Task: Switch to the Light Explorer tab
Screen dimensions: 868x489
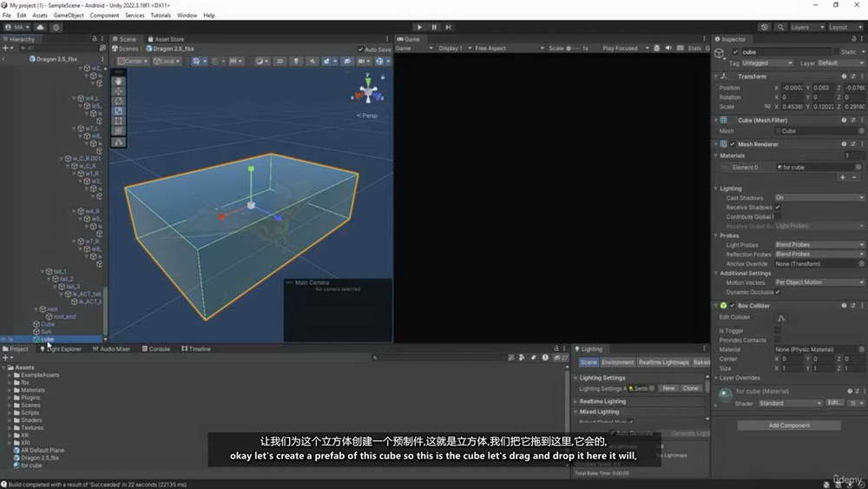Action: click(x=61, y=349)
